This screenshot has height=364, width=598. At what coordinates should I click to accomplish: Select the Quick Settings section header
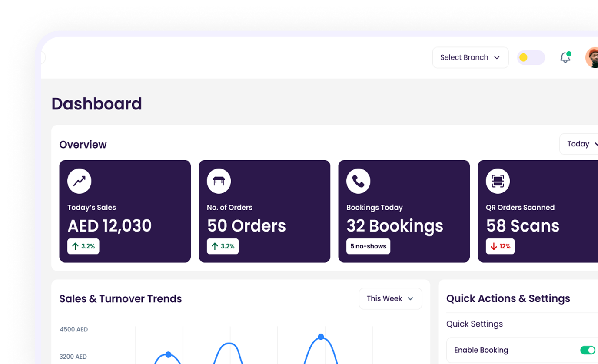click(474, 324)
